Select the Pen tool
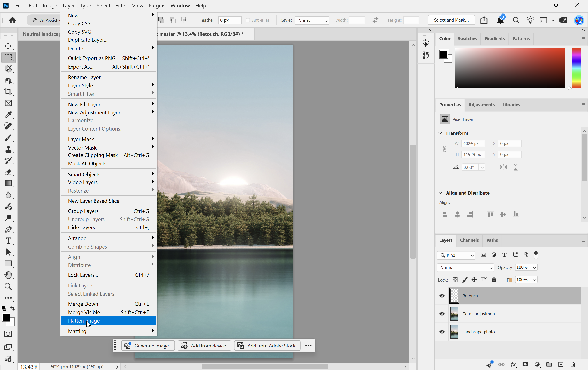Viewport: 588px width, 370px height. pos(8,229)
